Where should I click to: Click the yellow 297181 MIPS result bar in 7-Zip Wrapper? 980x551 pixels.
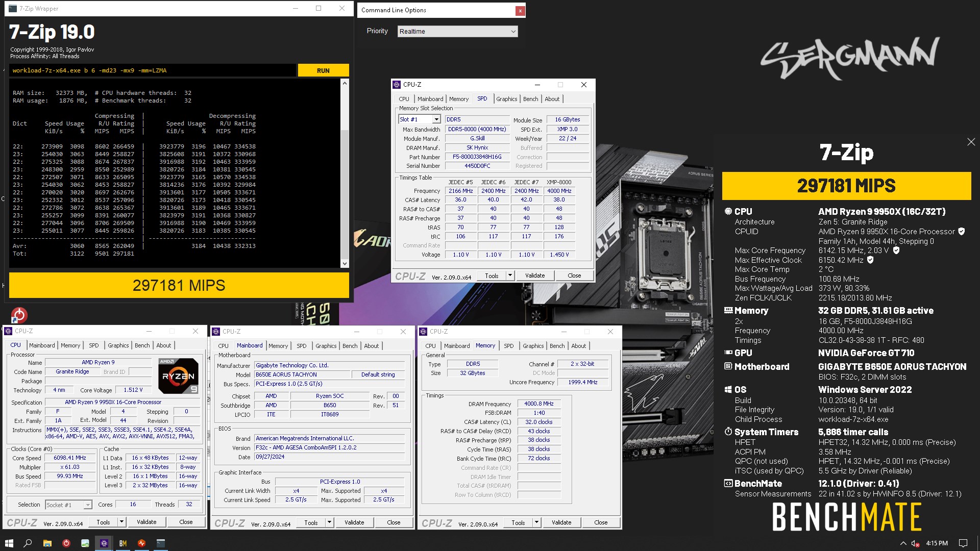[x=179, y=285]
